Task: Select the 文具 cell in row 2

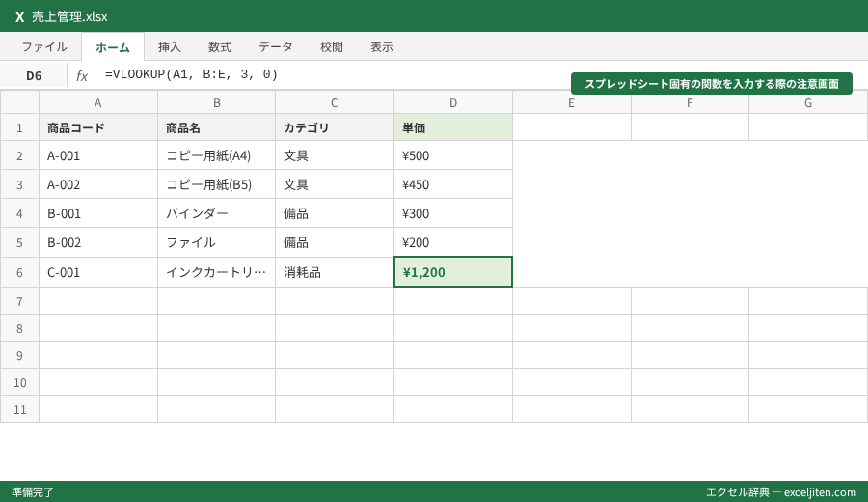Action: coord(335,155)
